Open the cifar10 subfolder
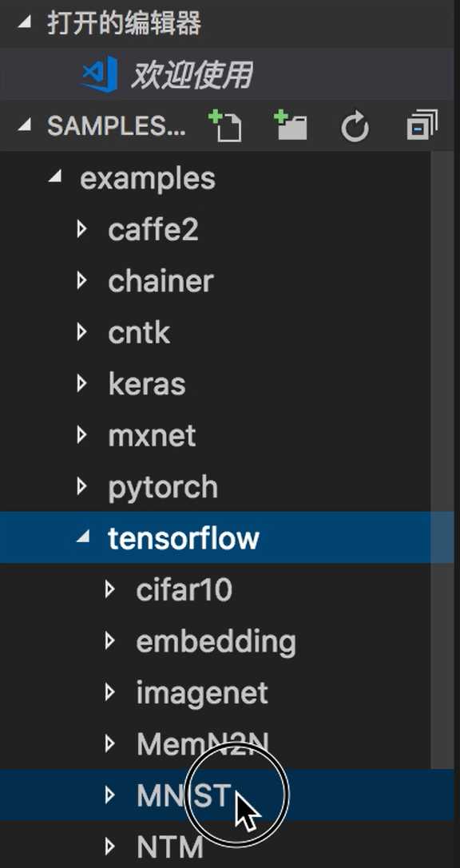 click(184, 589)
